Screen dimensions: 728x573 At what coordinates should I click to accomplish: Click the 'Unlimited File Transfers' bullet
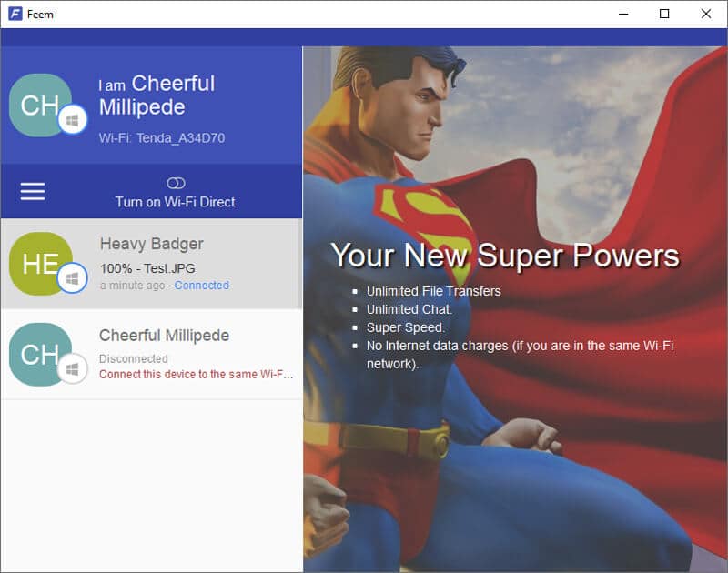click(x=434, y=291)
